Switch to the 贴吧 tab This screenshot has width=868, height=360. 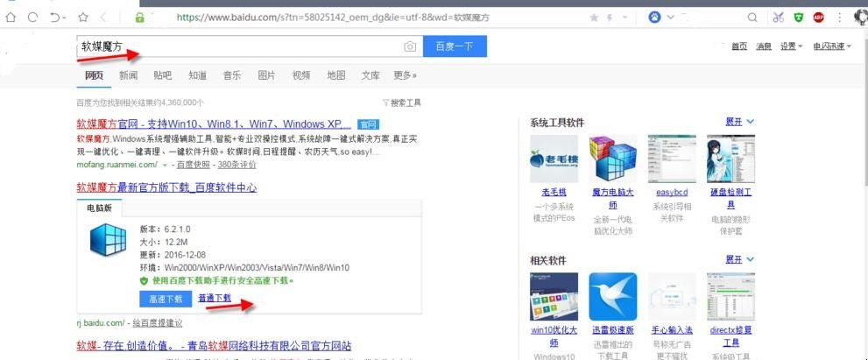[163, 75]
